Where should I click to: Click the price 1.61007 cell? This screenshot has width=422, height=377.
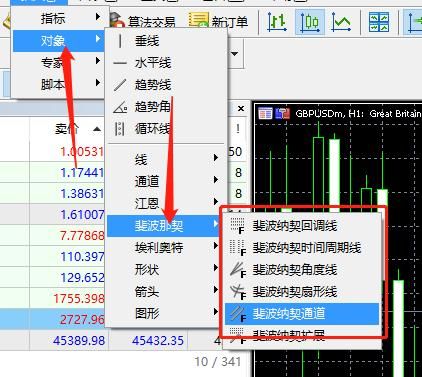82,215
